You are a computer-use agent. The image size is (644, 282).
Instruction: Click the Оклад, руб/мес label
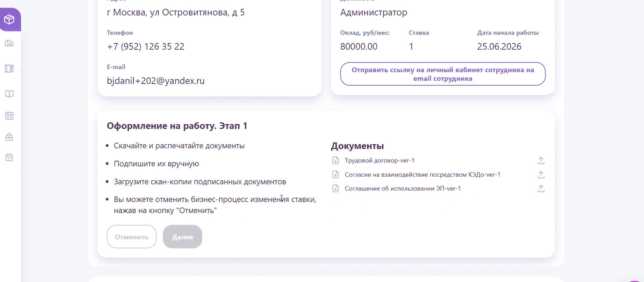coord(365,33)
